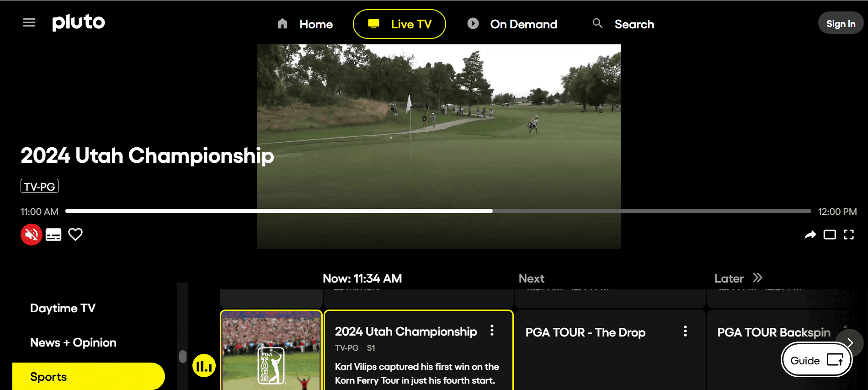The height and width of the screenshot is (390, 868).
Task: Click the Live TV screen icon
Action: 374,23
